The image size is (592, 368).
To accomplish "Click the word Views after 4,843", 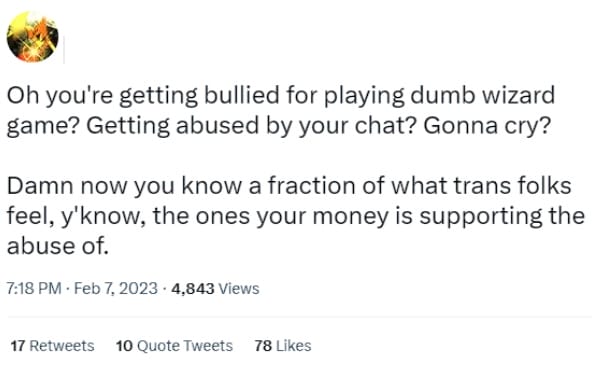I will (x=239, y=289).
